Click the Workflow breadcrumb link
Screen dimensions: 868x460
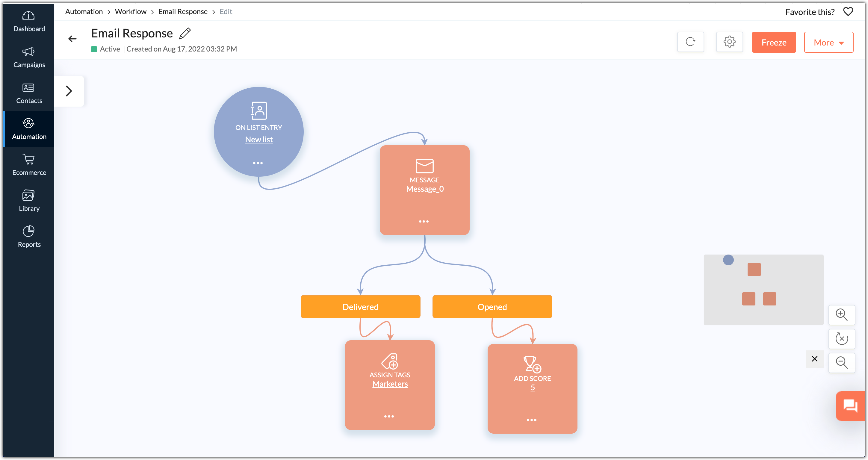(x=130, y=12)
